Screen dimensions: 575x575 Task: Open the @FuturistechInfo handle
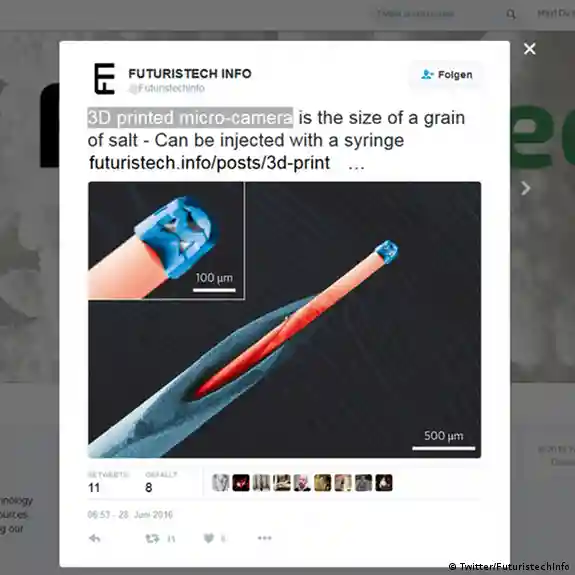coord(167,88)
